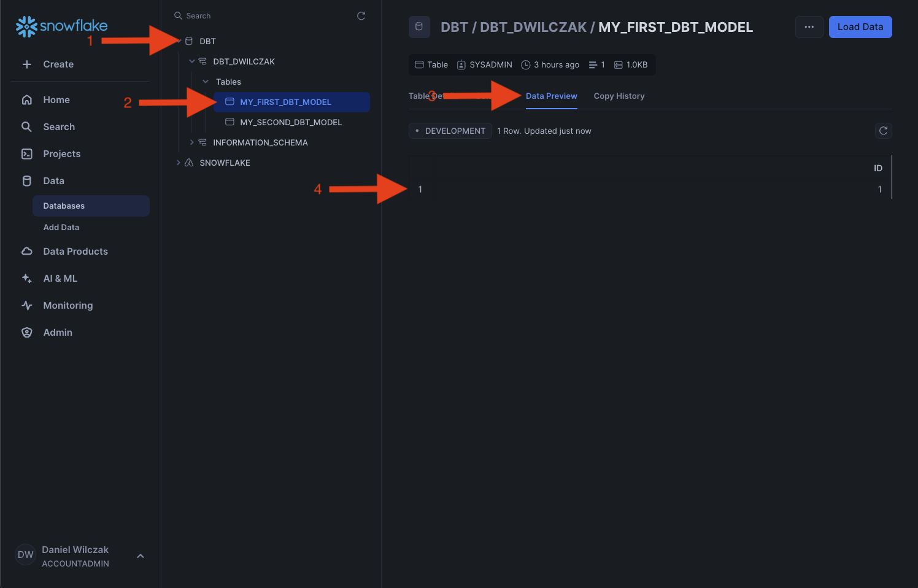Click database icon beside header breadcrumb
This screenshot has height=588, width=918.
pos(419,27)
